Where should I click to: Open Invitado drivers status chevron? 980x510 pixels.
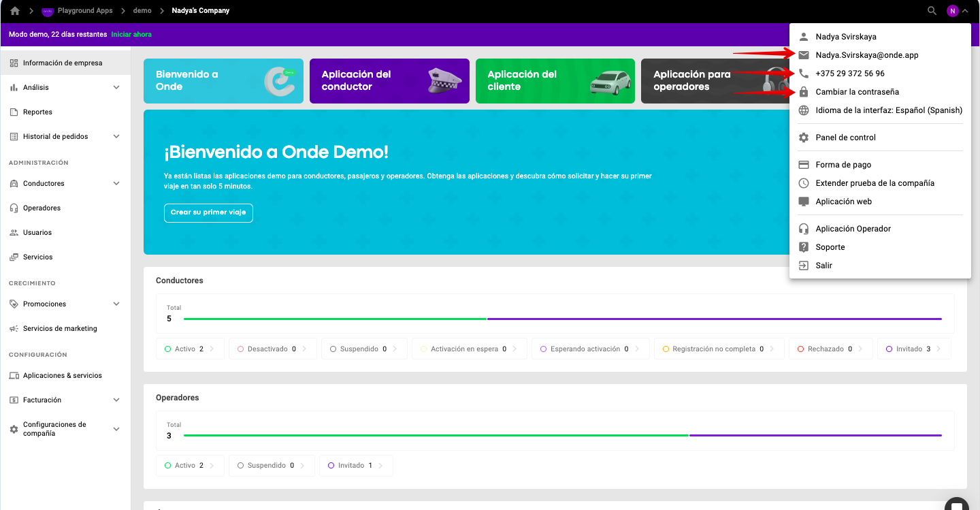[938, 349]
